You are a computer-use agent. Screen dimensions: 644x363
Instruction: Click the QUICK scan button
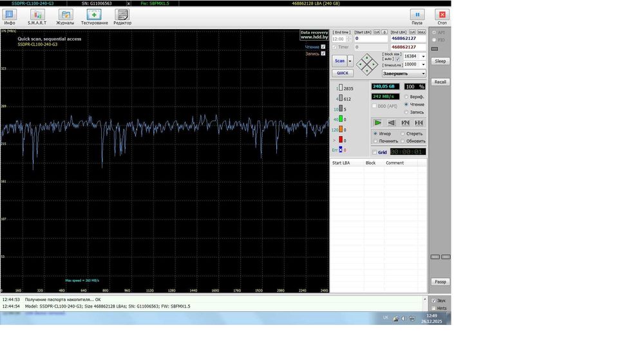click(343, 73)
